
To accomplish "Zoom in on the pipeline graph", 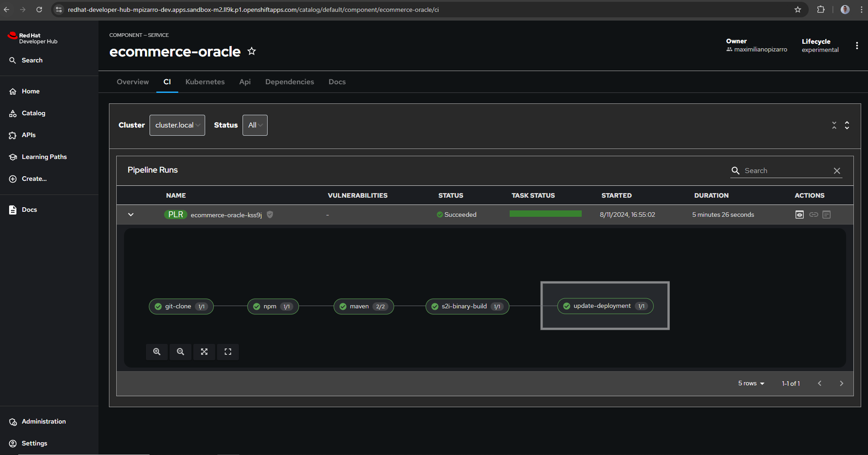I will pyautogui.click(x=156, y=352).
